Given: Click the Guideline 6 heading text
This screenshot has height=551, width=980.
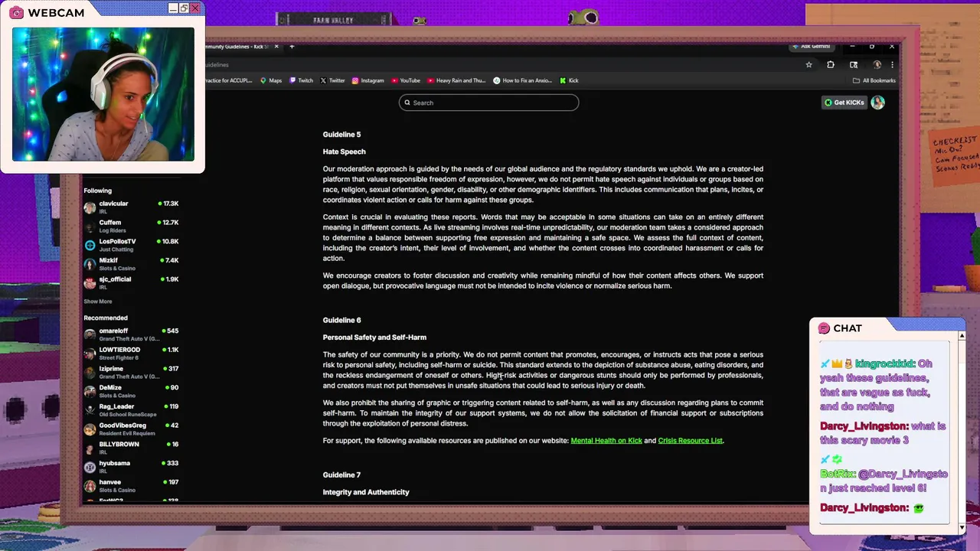Looking at the screenshot, I should point(341,320).
